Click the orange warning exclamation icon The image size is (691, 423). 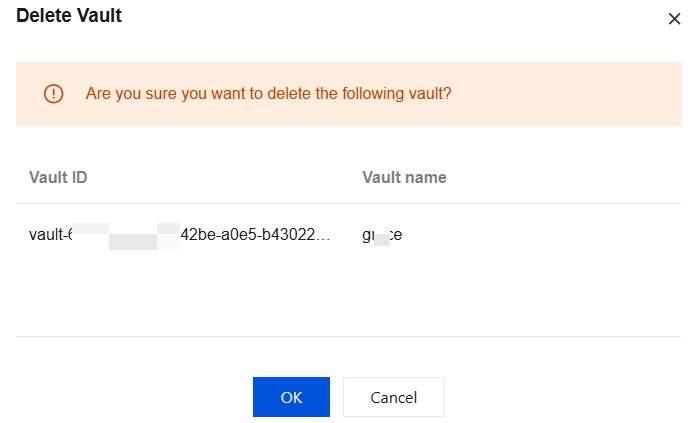pos(53,94)
